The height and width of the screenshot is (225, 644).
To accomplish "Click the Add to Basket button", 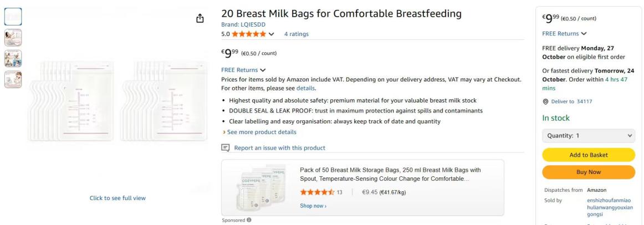I will pos(587,155).
